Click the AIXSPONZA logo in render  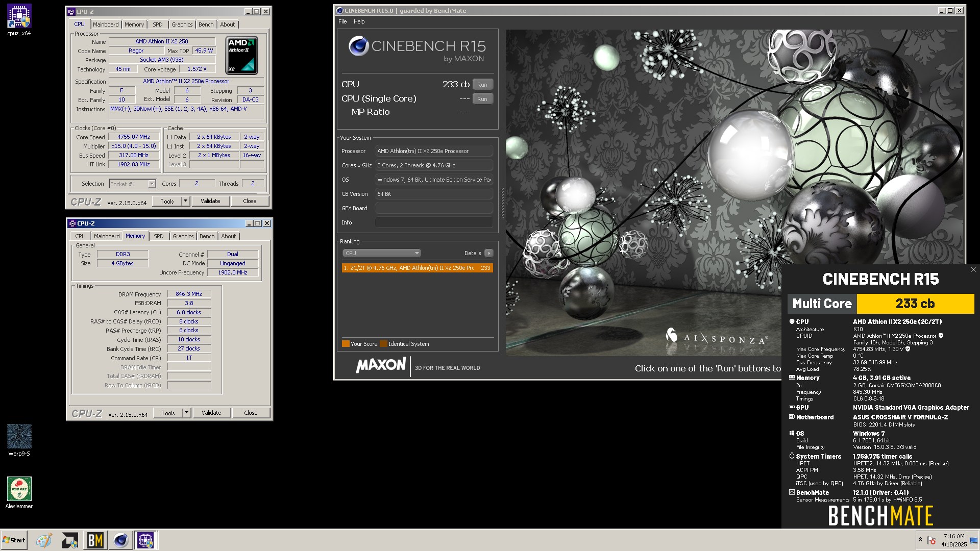tap(716, 337)
